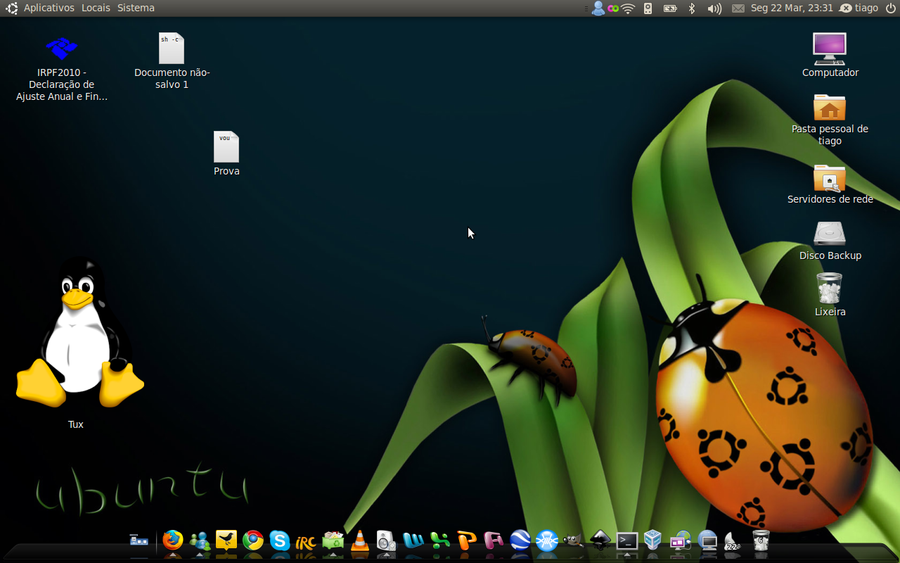Screen dimensions: 900x563
Task: Open the 'tiago' user status menu
Action: [x=859, y=8]
